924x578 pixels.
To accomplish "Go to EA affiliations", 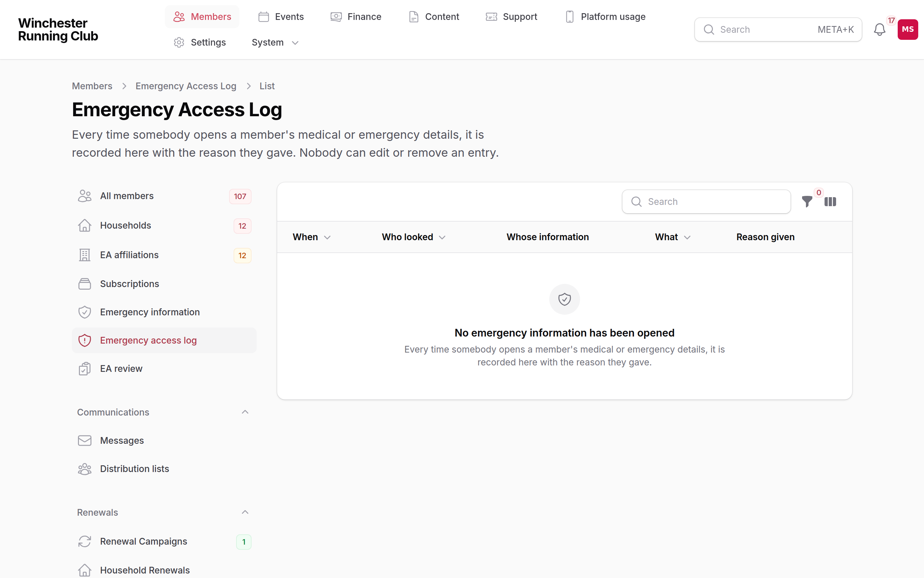I will coord(164,255).
